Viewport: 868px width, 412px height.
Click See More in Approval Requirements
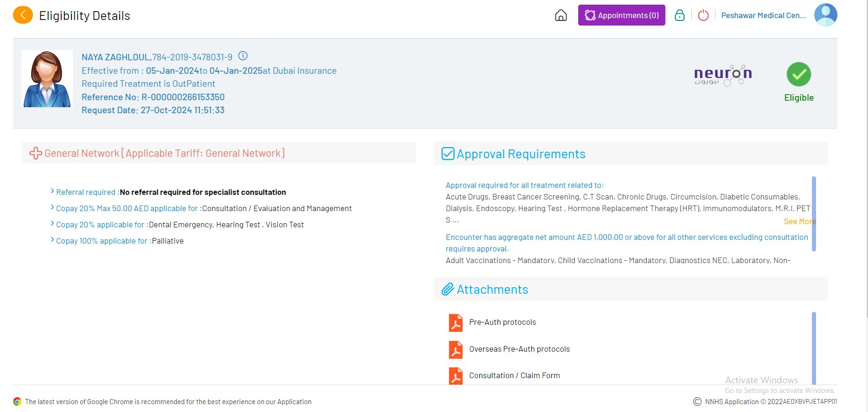(799, 221)
